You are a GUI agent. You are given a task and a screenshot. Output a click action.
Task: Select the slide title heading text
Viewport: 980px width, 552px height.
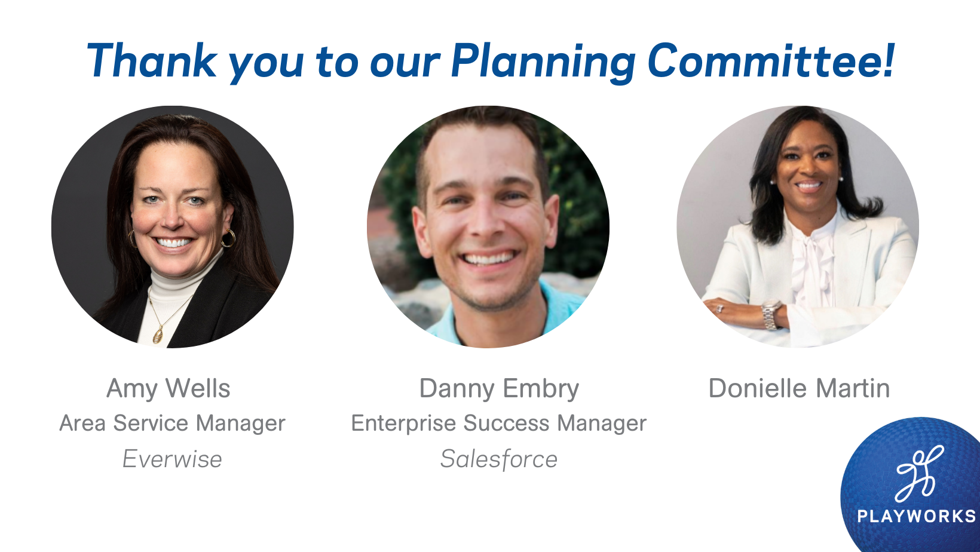[490, 61]
